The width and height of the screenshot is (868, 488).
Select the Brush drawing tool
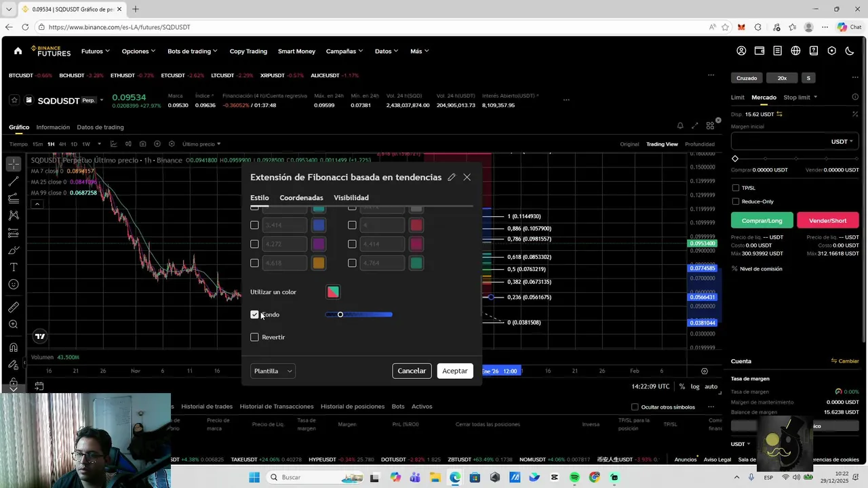(x=14, y=250)
